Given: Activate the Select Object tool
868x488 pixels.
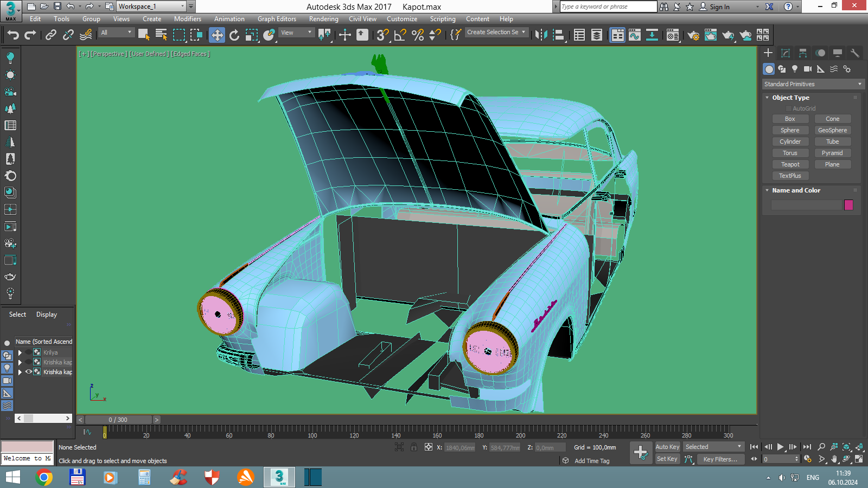Looking at the screenshot, I should click(x=144, y=35).
